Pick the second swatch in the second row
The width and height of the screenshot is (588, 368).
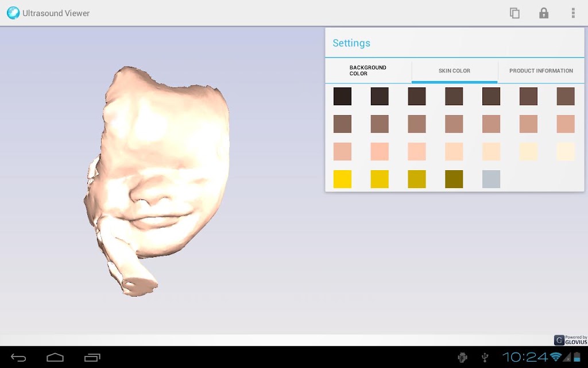click(380, 124)
